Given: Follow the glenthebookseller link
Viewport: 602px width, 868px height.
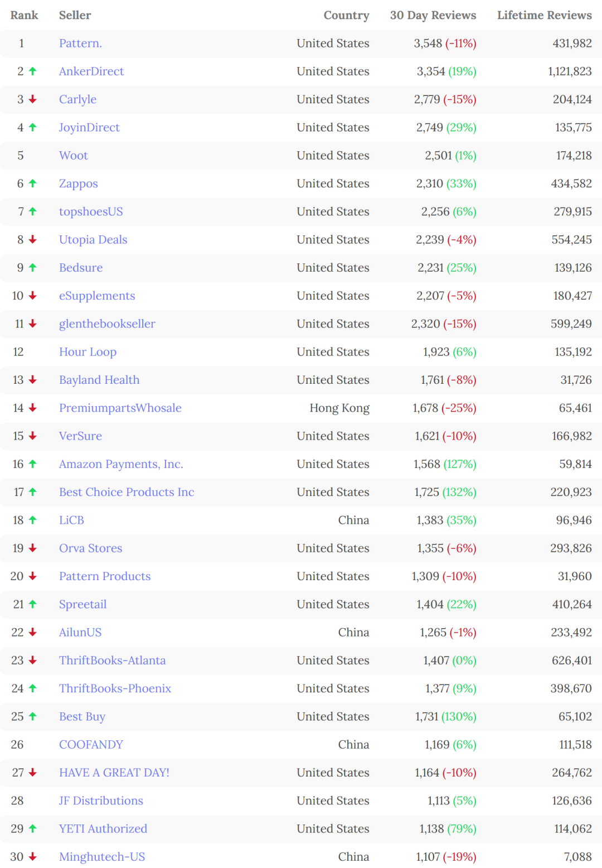Looking at the screenshot, I should click(107, 324).
